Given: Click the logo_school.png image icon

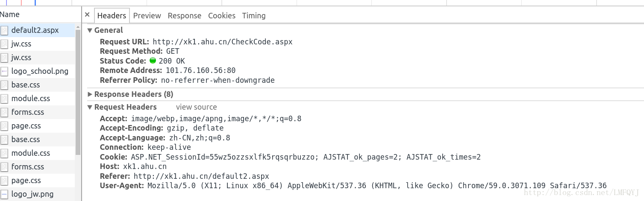Looking at the screenshot, I should pos(5,71).
